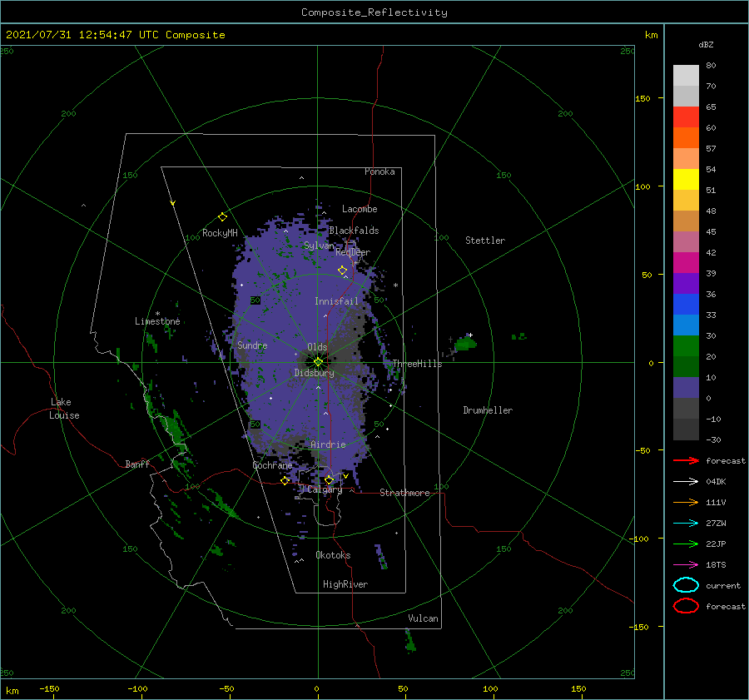Click the Didsbury city label

[314, 373]
